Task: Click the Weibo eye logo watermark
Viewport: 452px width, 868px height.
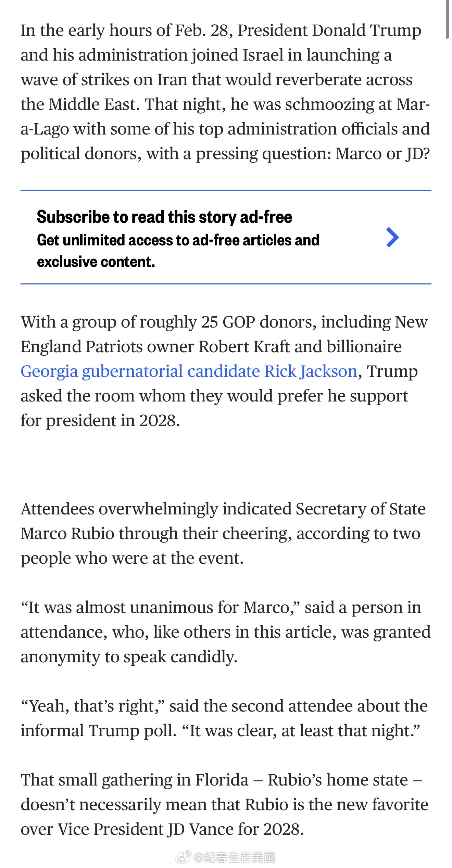Action: [184, 858]
